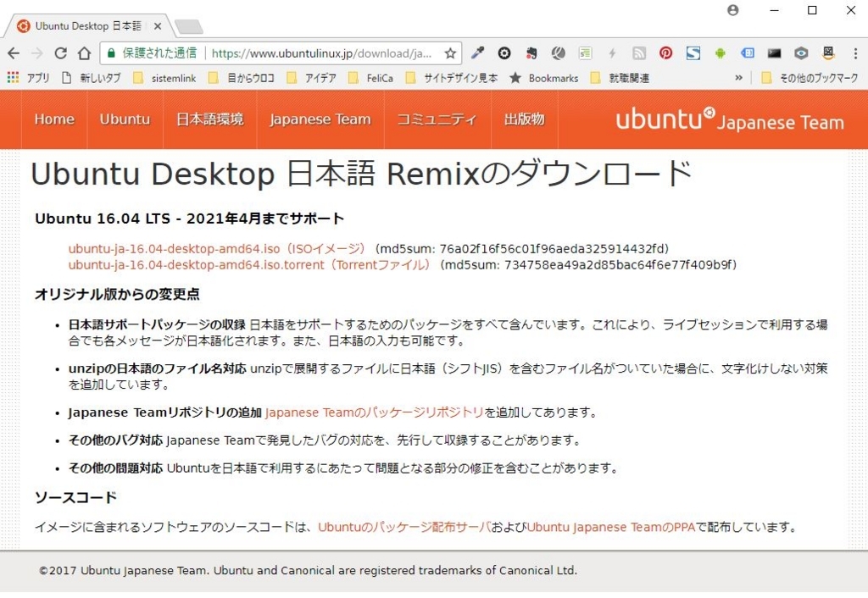
Task: Open the lightning bolt extension
Action: tap(612, 53)
